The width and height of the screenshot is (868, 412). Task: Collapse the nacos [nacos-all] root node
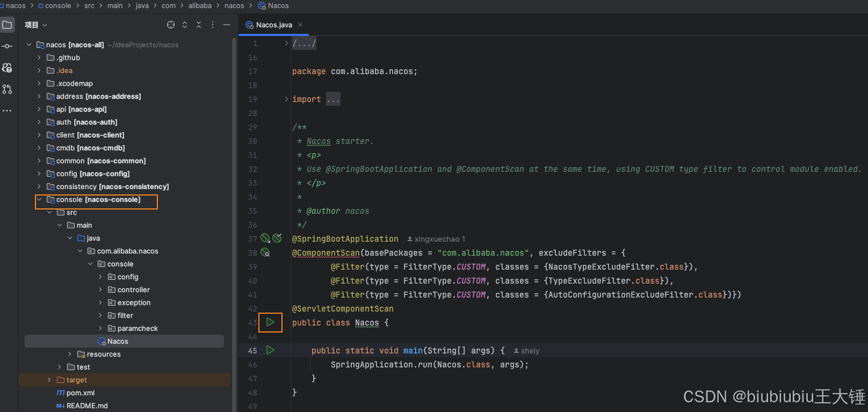29,45
